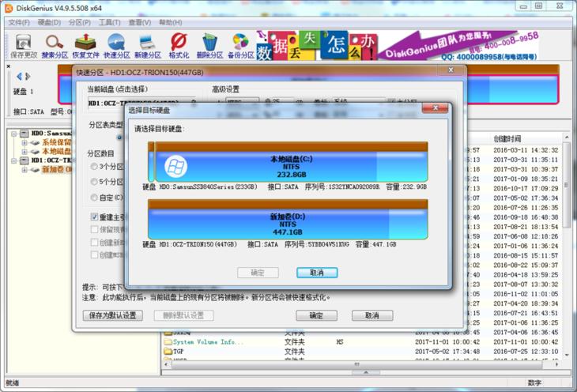
Task: Click the HD1 OCZ disk icon in tree
Action: [x=25, y=160]
